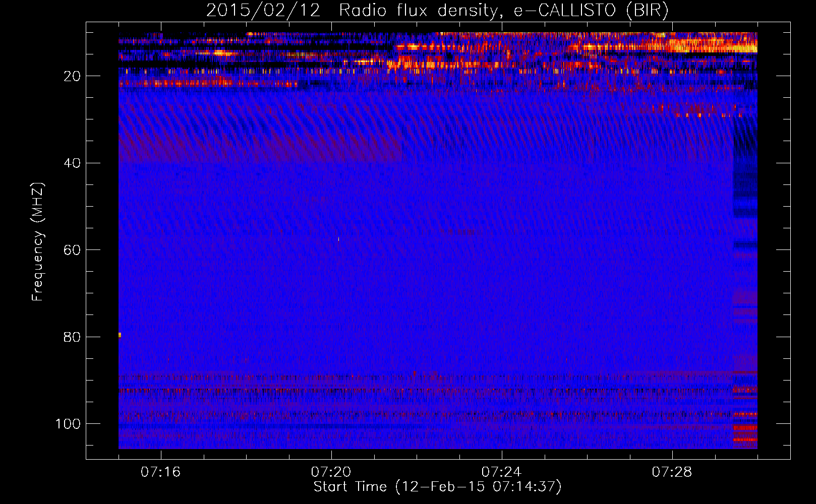Click the 07:28 time tick label
Screen dimensions: 816x504
click(672, 472)
